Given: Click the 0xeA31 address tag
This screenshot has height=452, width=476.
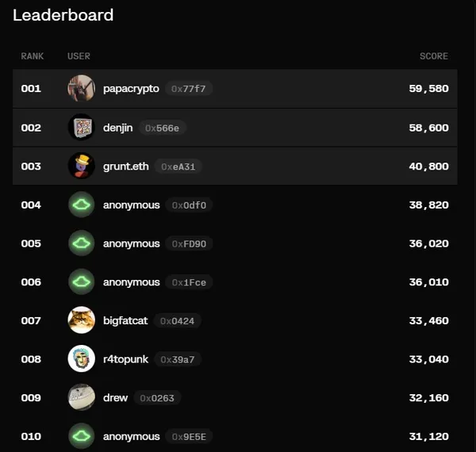Looking at the screenshot, I should [178, 167].
